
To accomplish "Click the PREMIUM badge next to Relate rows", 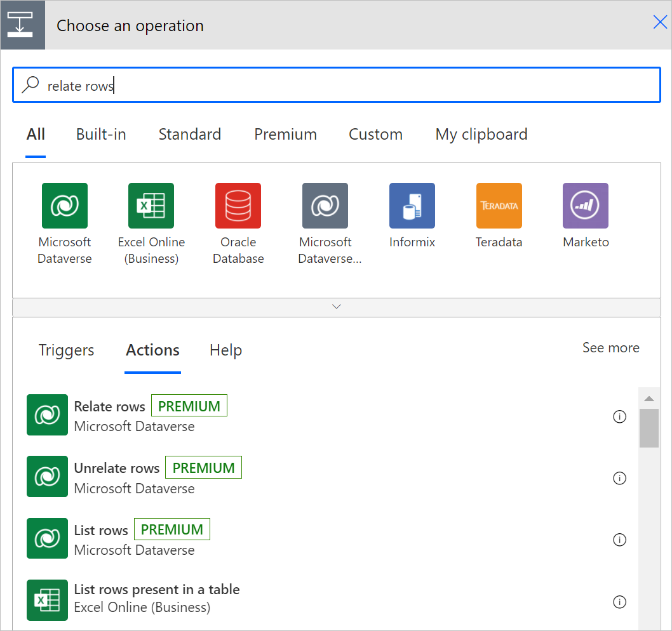I will pos(189,405).
